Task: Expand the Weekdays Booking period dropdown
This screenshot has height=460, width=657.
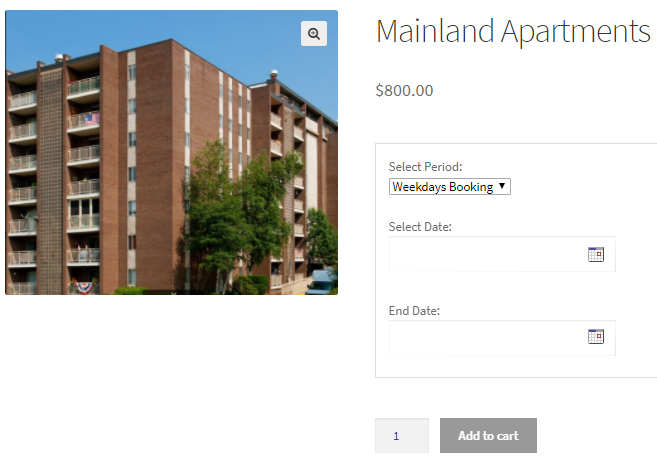Action: pyautogui.click(x=449, y=187)
